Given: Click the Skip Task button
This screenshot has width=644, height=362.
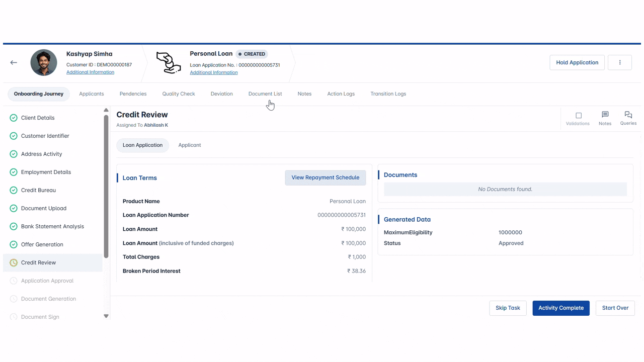Looking at the screenshot, I should (508, 308).
